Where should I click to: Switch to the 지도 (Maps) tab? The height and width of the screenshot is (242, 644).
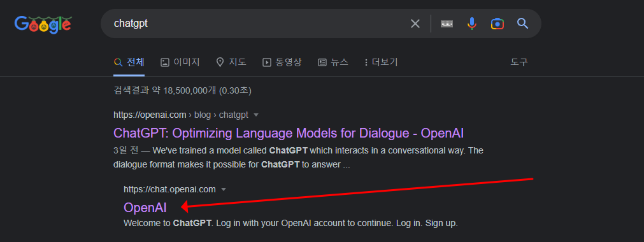coord(231,62)
